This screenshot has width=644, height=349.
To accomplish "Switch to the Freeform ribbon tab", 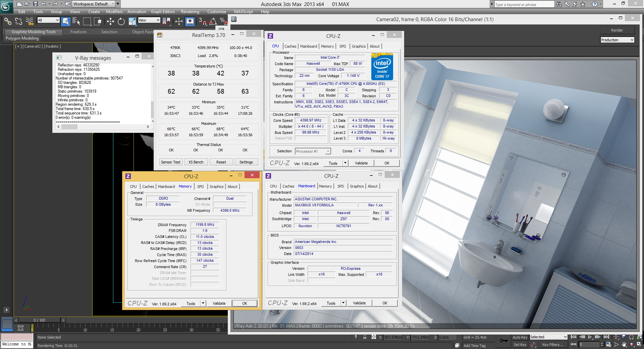I will coord(78,32).
